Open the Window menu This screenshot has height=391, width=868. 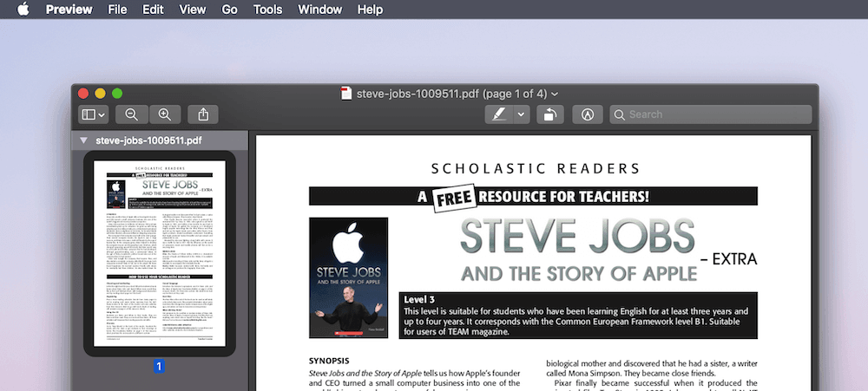pos(319,10)
